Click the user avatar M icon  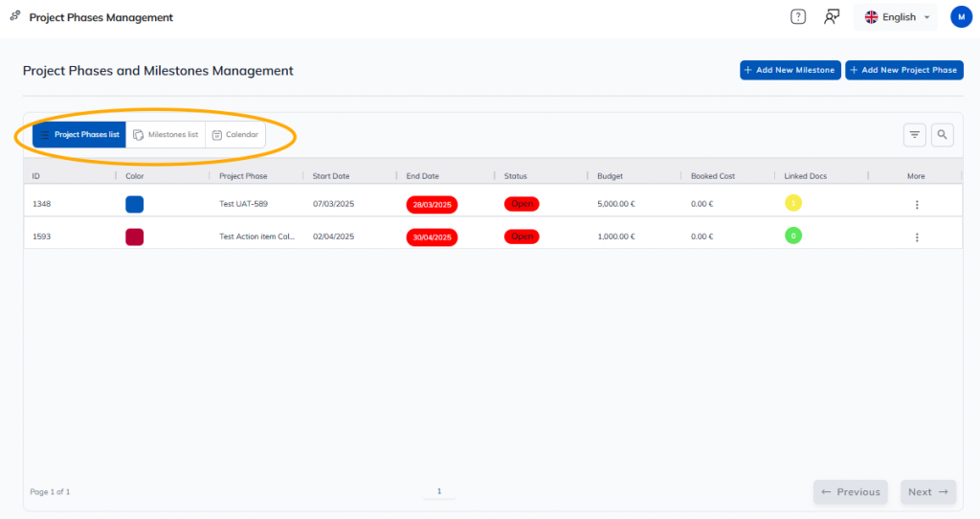[x=960, y=16]
